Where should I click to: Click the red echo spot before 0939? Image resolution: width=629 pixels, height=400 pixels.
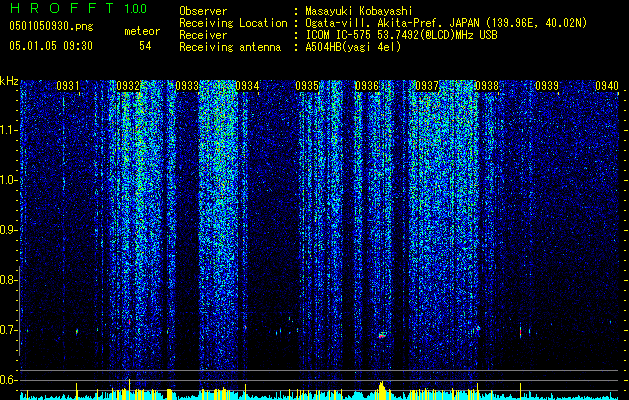(x=520, y=331)
